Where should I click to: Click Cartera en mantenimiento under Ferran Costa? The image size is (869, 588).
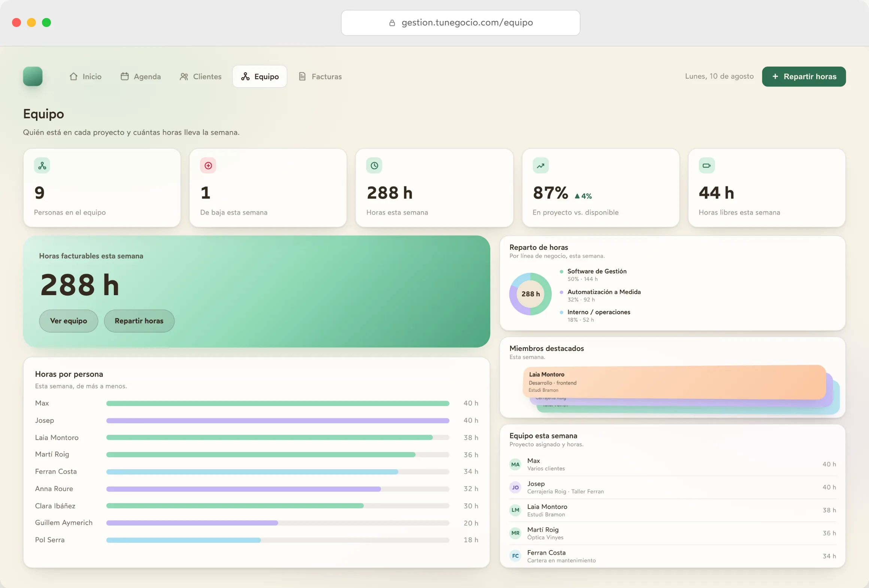(561, 560)
